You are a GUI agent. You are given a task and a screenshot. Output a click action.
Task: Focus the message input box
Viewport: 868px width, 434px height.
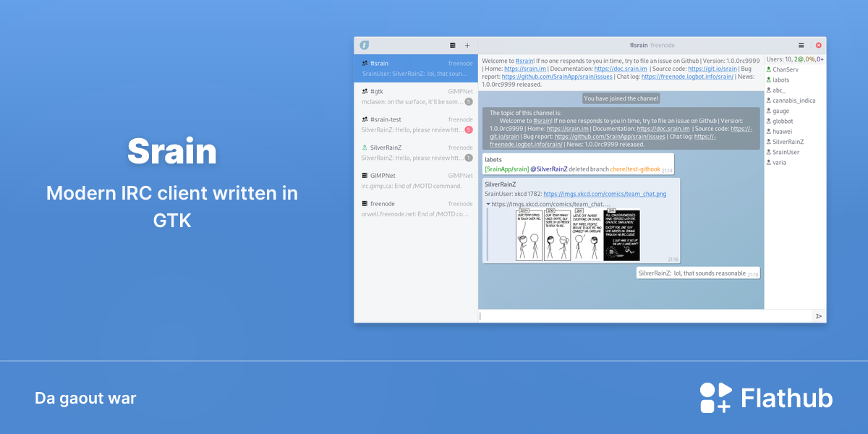pos(644,316)
